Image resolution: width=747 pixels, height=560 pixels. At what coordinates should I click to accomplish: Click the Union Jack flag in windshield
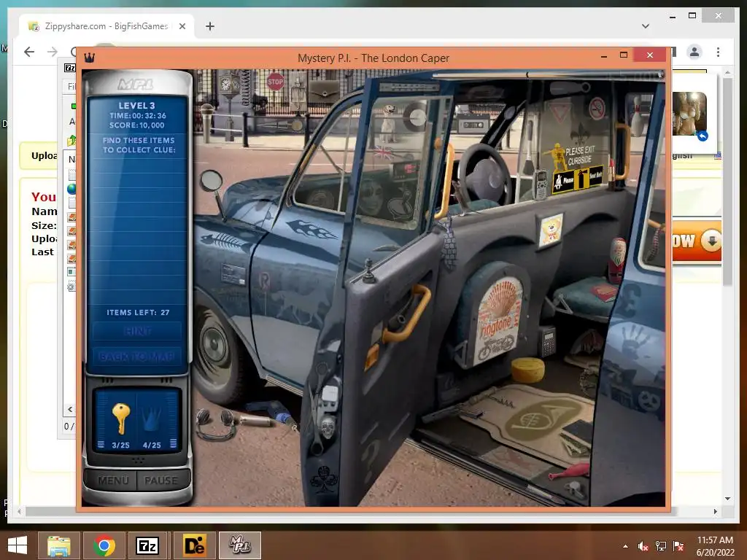pyautogui.click(x=384, y=153)
